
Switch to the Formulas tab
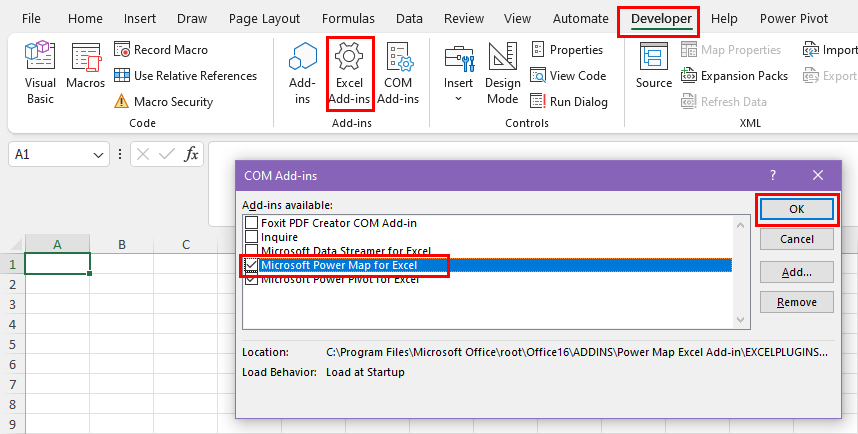point(348,19)
